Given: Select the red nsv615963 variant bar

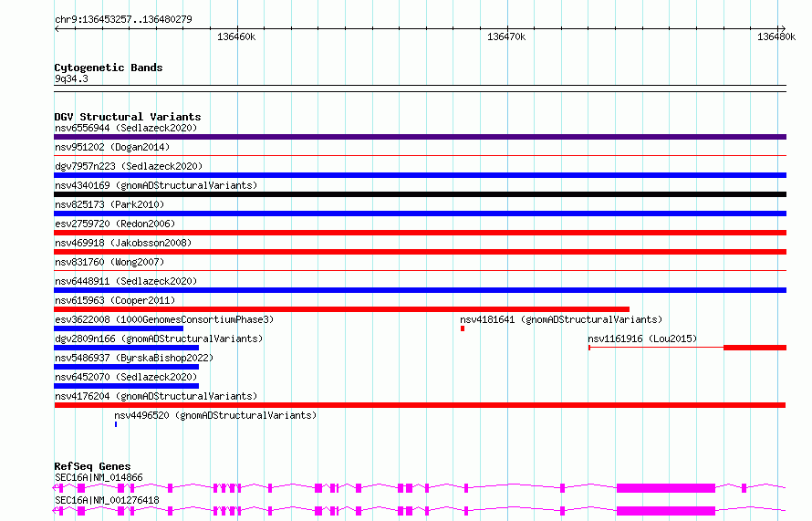Looking at the screenshot, I should [342, 309].
